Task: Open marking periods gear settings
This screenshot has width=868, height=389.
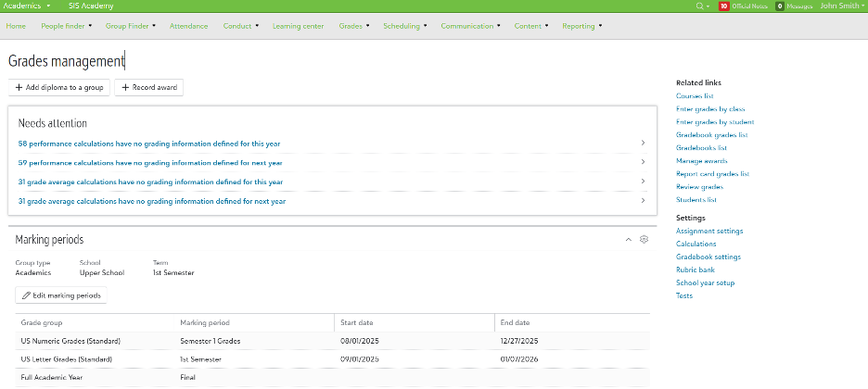Action: tap(644, 239)
